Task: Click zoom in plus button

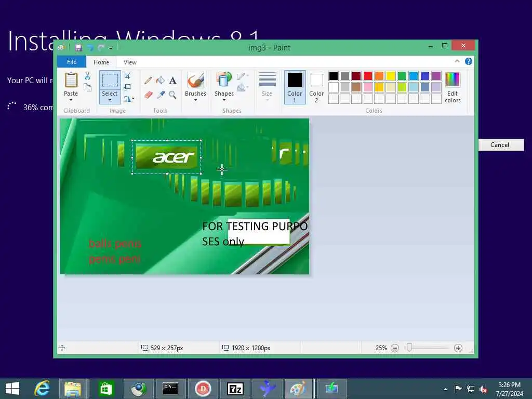Action: coord(458,348)
